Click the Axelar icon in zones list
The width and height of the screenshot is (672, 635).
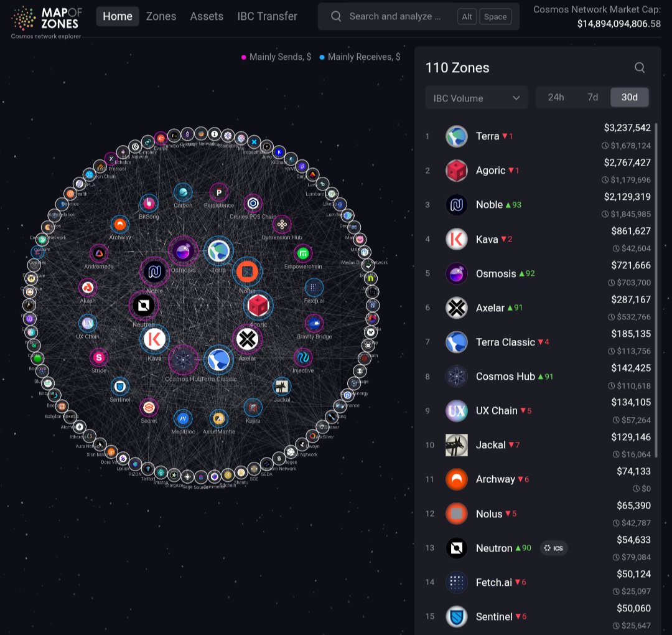[457, 308]
